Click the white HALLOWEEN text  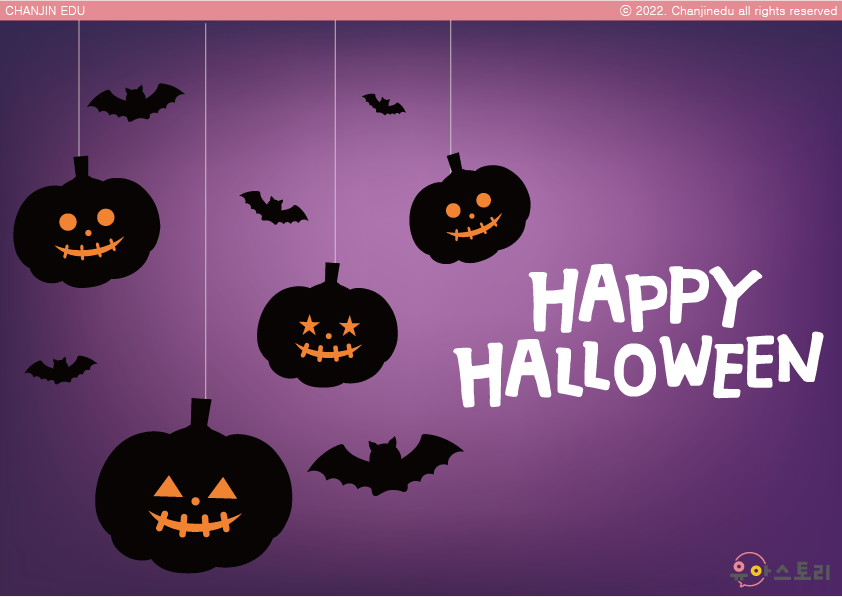pyautogui.click(x=640, y=368)
